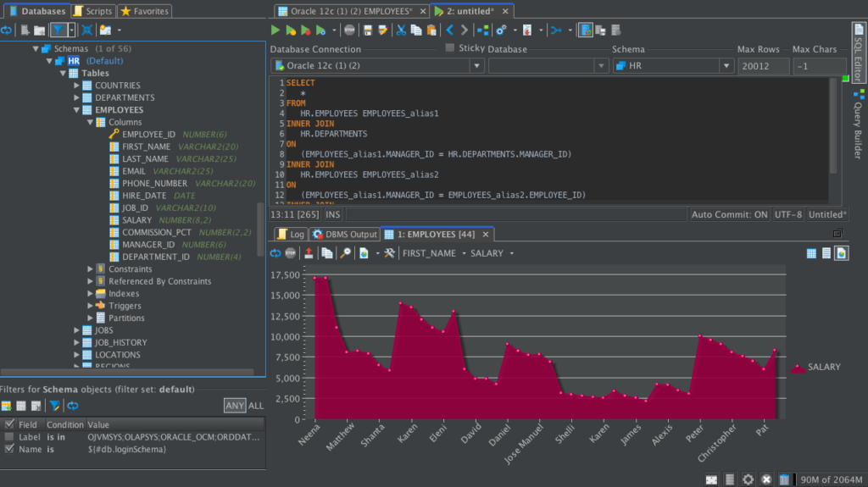Screen dimensions: 868x487
Task: Open the Log tab
Action: coord(292,234)
